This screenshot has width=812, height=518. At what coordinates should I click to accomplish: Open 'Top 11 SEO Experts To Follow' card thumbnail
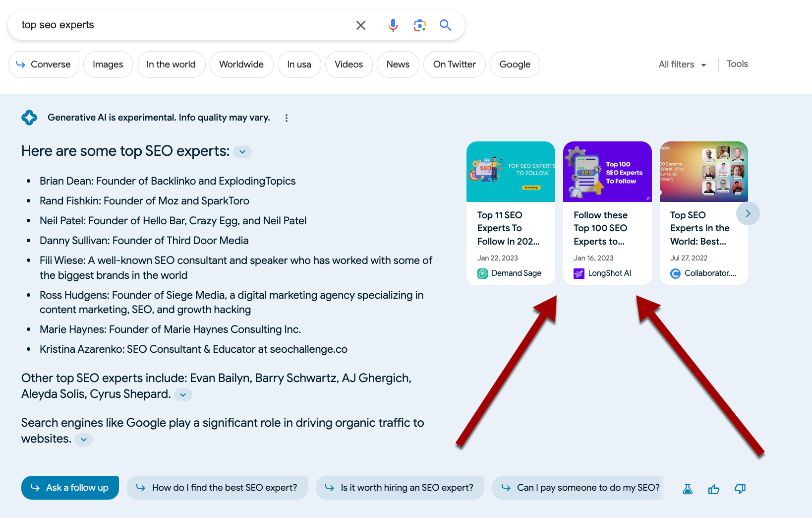click(511, 172)
